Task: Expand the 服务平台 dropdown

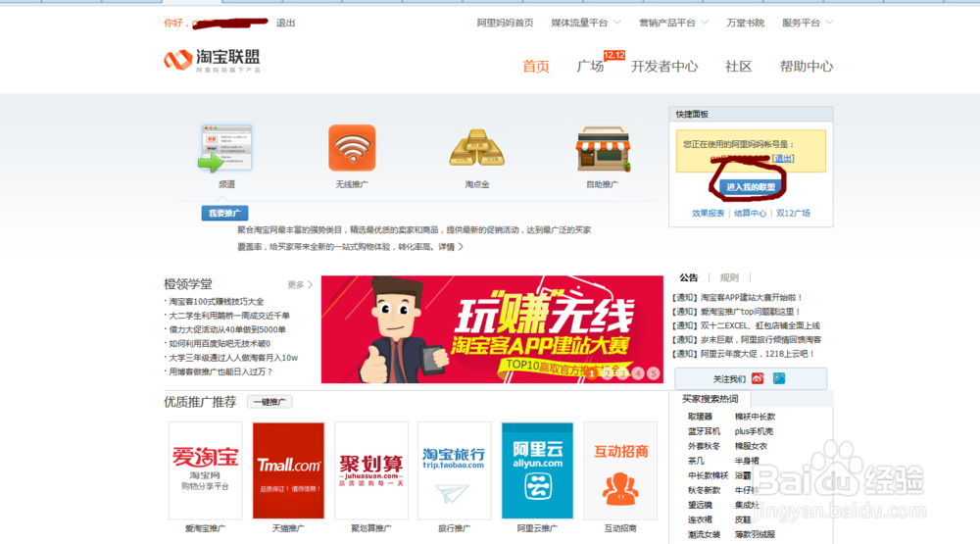Action: [x=807, y=23]
